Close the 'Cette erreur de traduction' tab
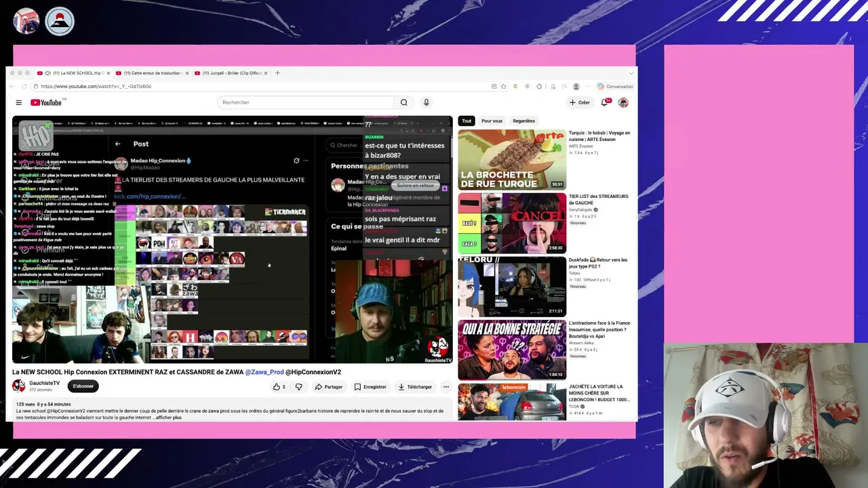The image size is (868, 488). (187, 73)
